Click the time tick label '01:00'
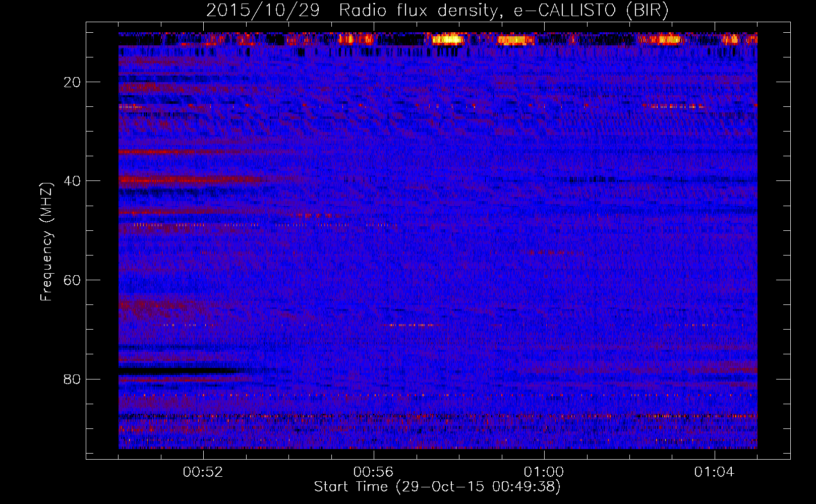The height and width of the screenshot is (504, 816). (x=544, y=472)
